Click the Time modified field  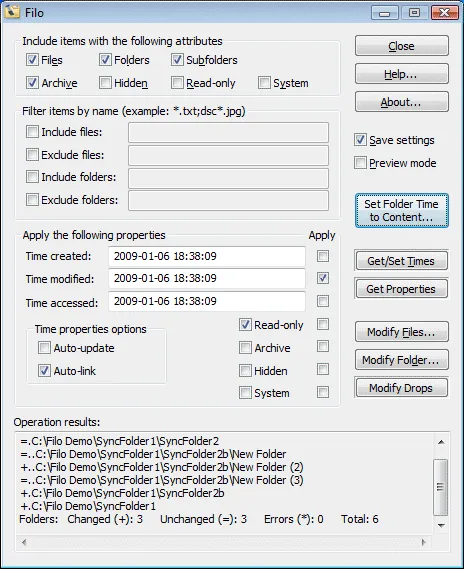coord(207,278)
